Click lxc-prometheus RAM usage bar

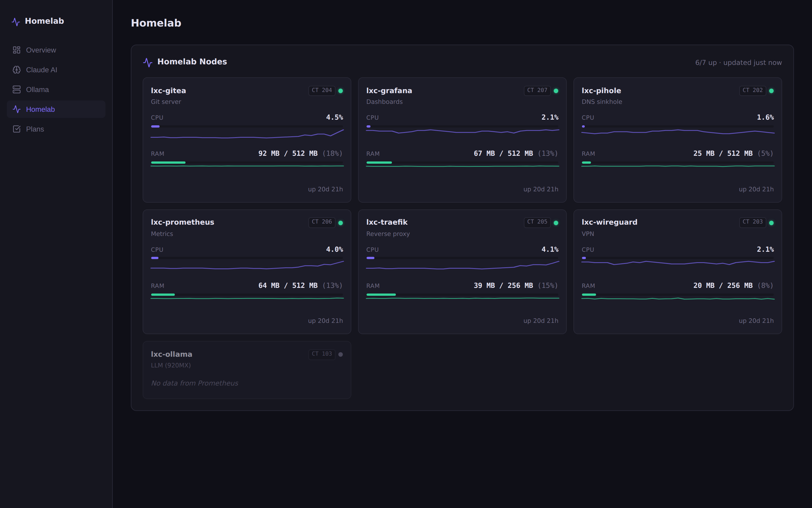click(x=247, y=294)
